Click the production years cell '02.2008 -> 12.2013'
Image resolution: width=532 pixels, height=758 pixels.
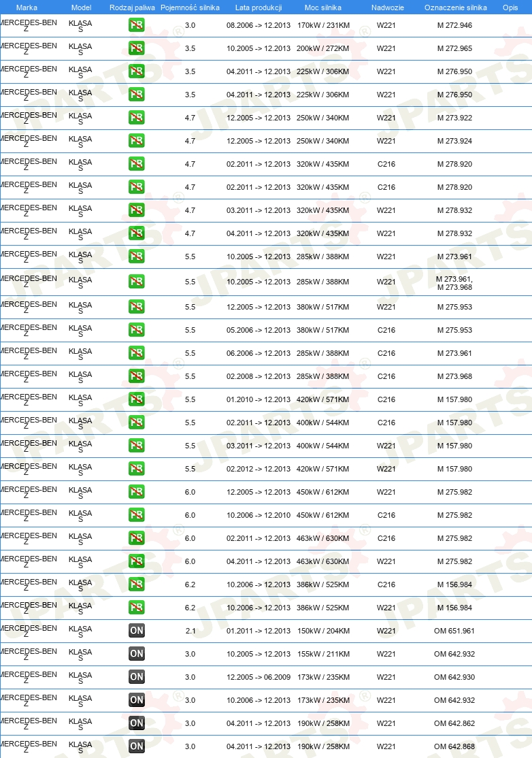pos(259,376)
